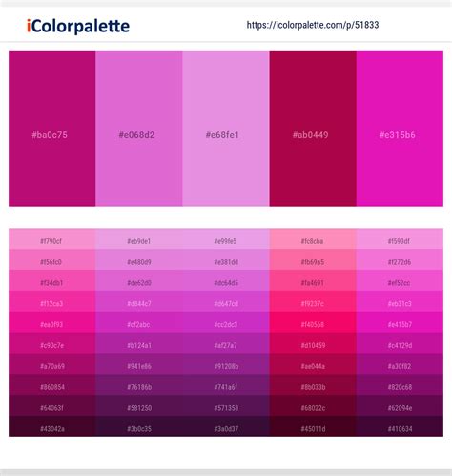Pick the #eb9de1 shade cell
Viewport: 452px width, 476px height.
pyautogui.click(x=139, y=238)
